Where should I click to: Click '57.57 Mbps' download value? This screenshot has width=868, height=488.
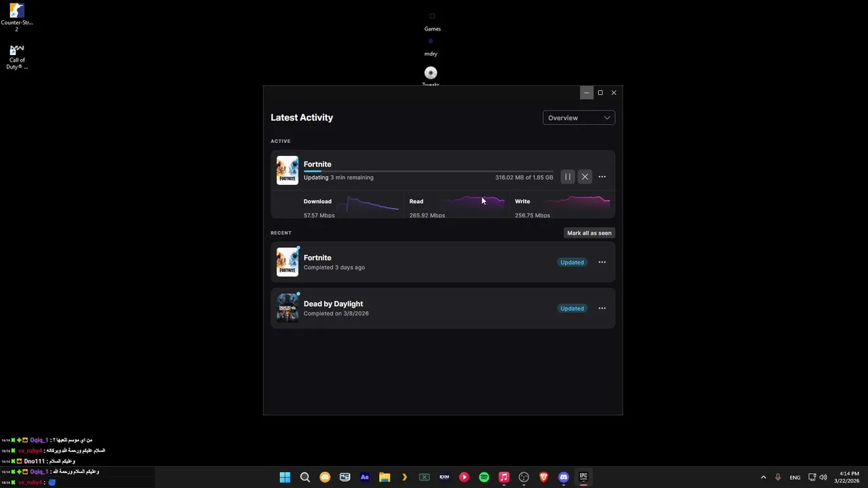click(319, 216)
